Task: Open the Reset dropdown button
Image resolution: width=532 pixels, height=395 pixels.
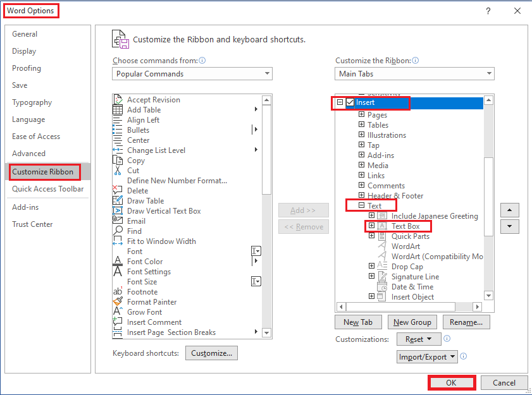Action: click(419, 339)
